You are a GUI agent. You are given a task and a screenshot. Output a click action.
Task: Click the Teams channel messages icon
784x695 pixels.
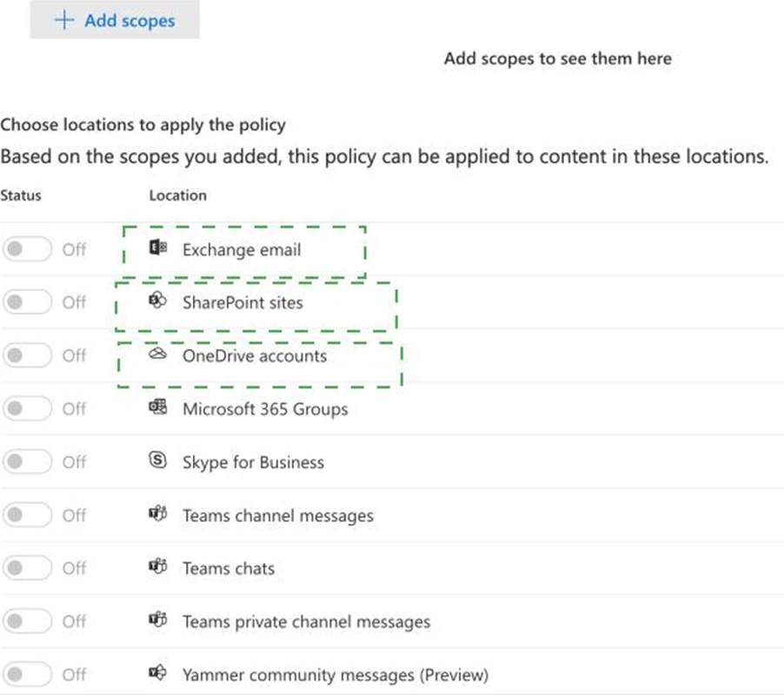pos(158,514)
